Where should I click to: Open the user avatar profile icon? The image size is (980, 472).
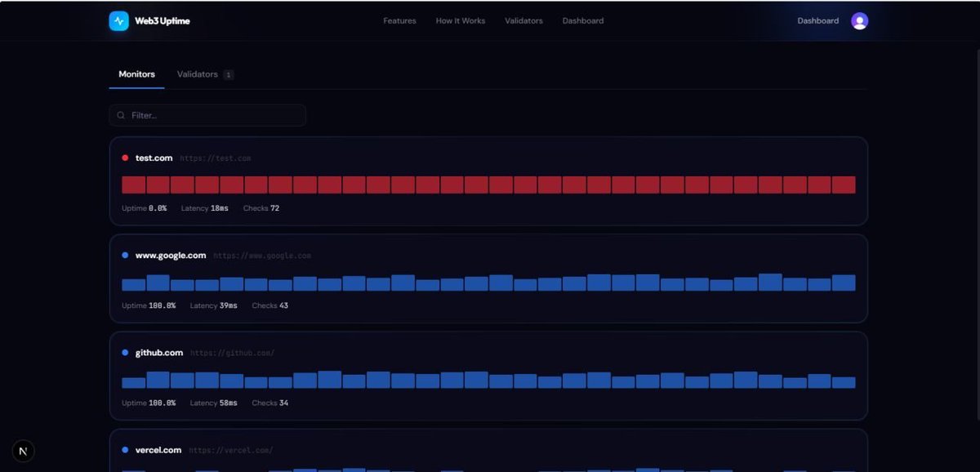point(859,21)
